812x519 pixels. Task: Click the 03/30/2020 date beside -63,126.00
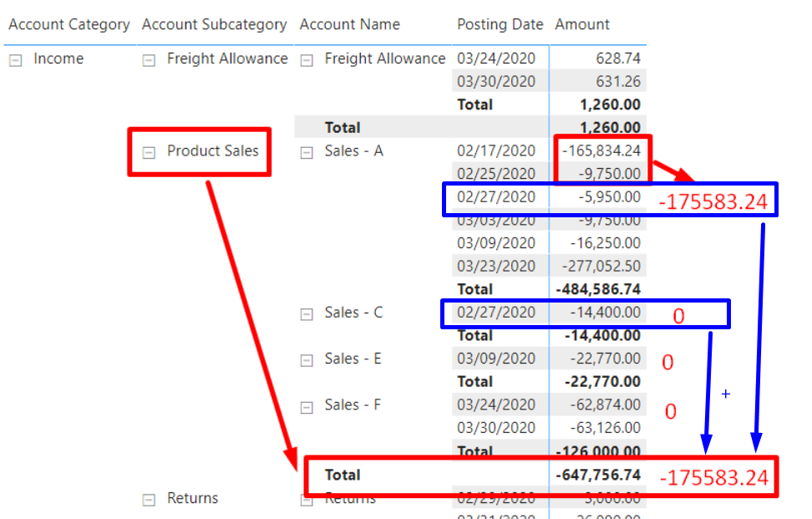pyautogui.click(x=496, y=428)
